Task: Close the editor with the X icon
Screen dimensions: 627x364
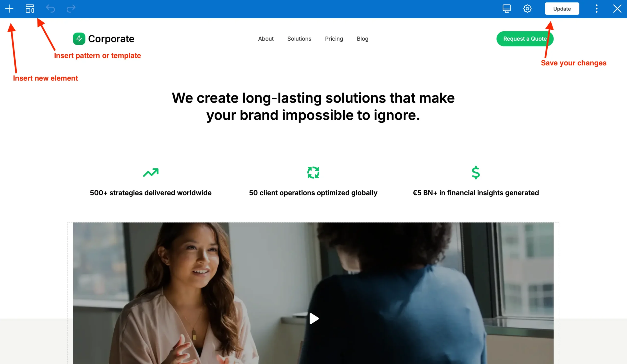Action: (617, 9)
